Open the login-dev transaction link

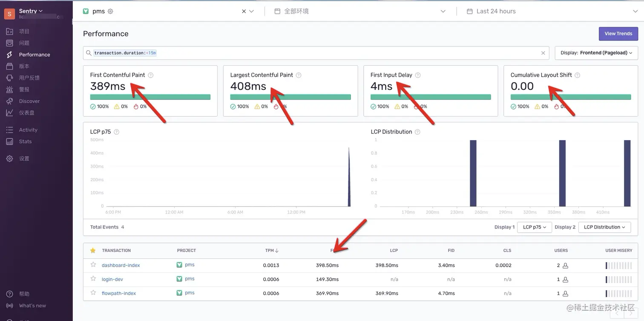[112, 279]
